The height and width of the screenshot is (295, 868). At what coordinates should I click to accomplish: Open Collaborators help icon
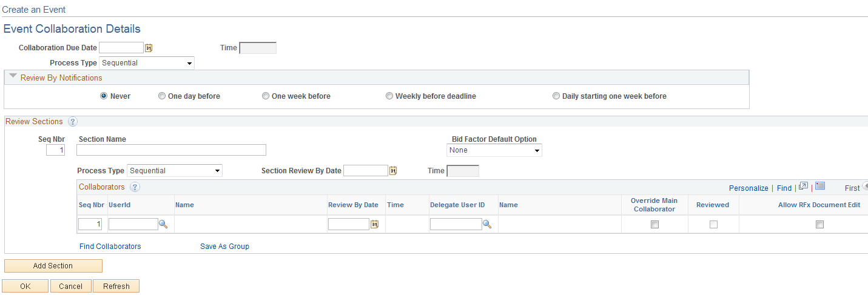point(135,187)
